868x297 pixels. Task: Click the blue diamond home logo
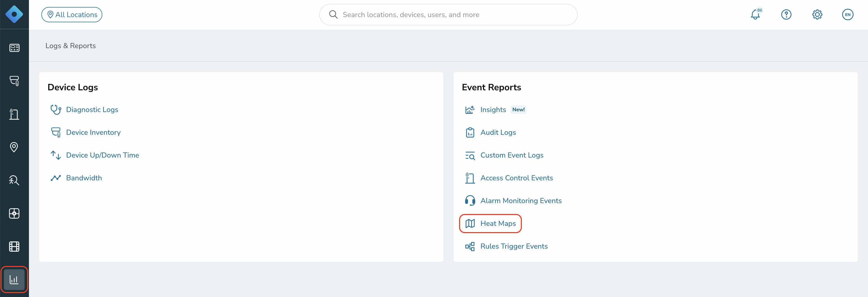pos(14,14)
